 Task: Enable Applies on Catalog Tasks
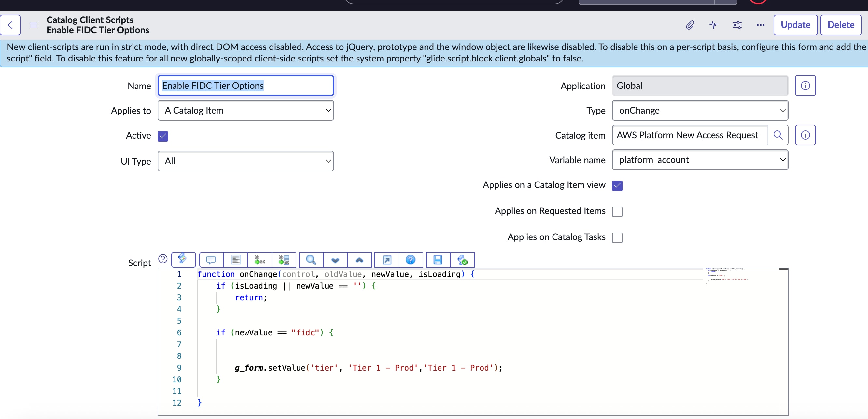(x=617, y=237)
